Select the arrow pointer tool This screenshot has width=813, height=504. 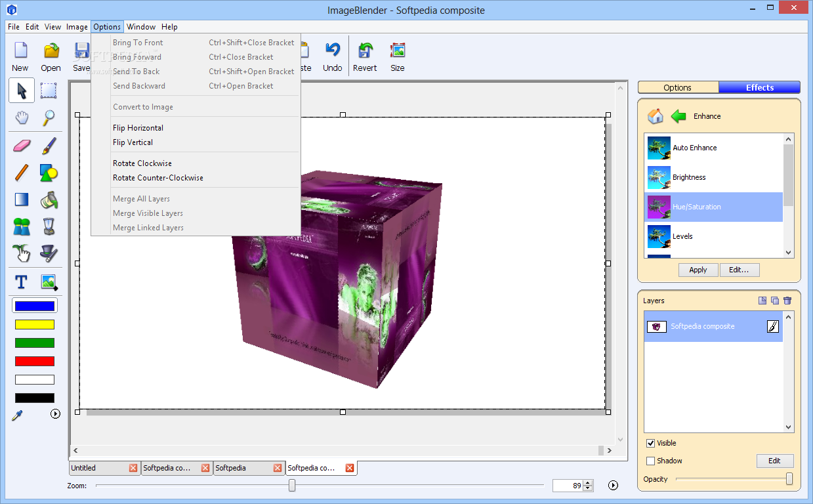(22, 91)
